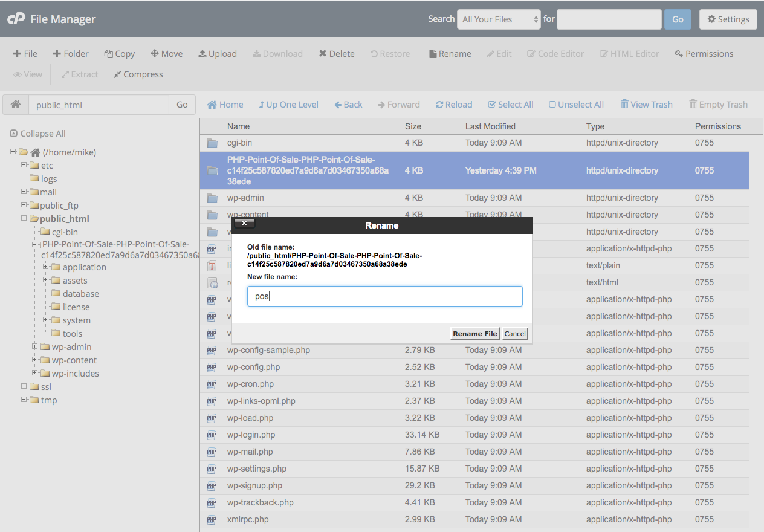Click the cgi-bin folder icon in the file list
This screenshot has width=764, height=532.
tap(212, 143)
